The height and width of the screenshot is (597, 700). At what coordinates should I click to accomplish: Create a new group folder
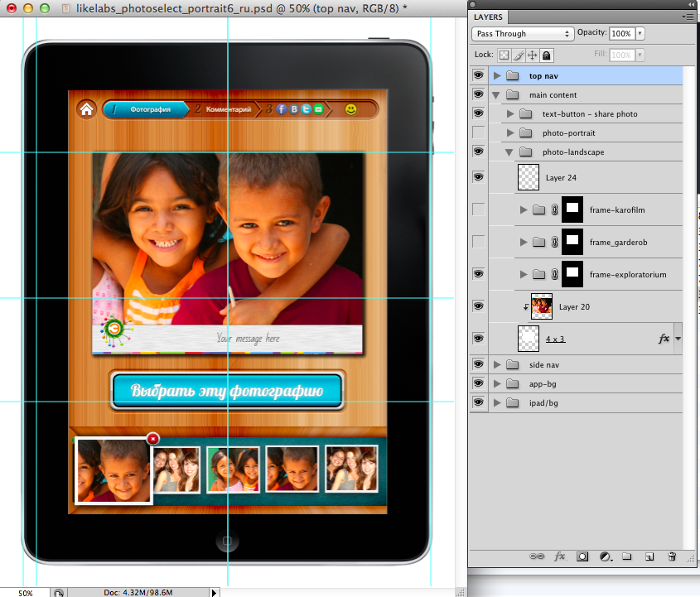(x=627, y=557)
